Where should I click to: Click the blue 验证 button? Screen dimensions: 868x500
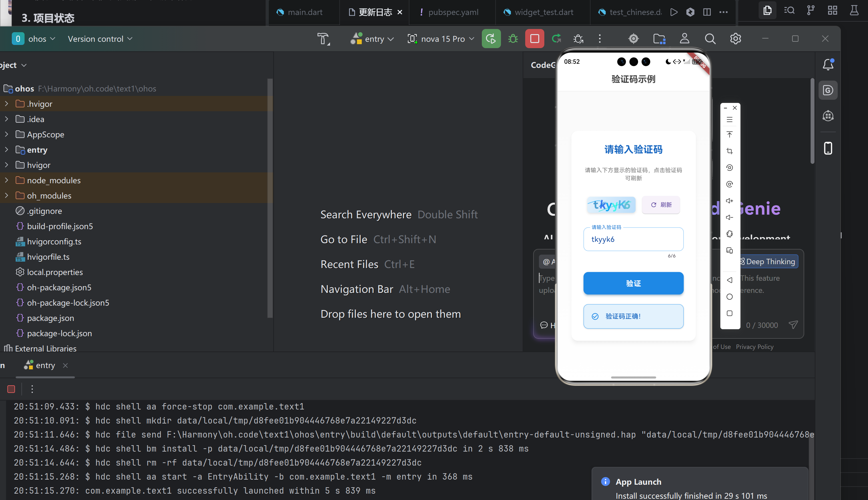pos(633,283)
